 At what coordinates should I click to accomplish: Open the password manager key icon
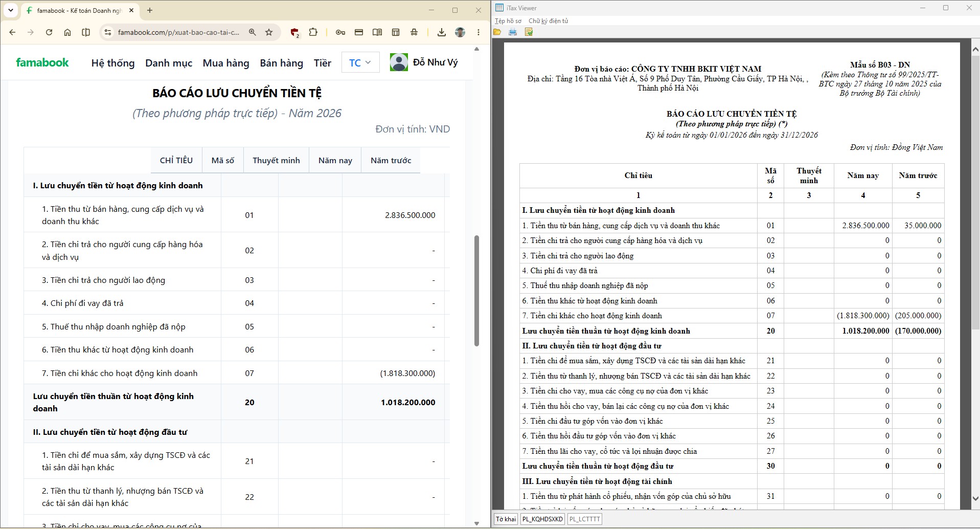(340, 32)
